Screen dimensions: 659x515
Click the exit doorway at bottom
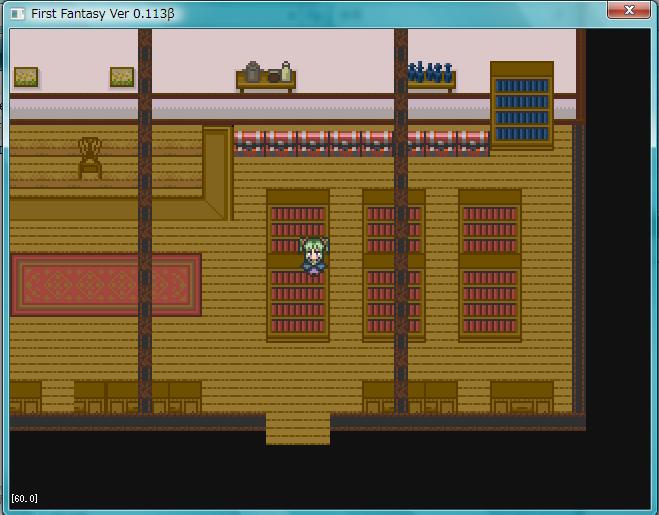[x=298, y=428]
